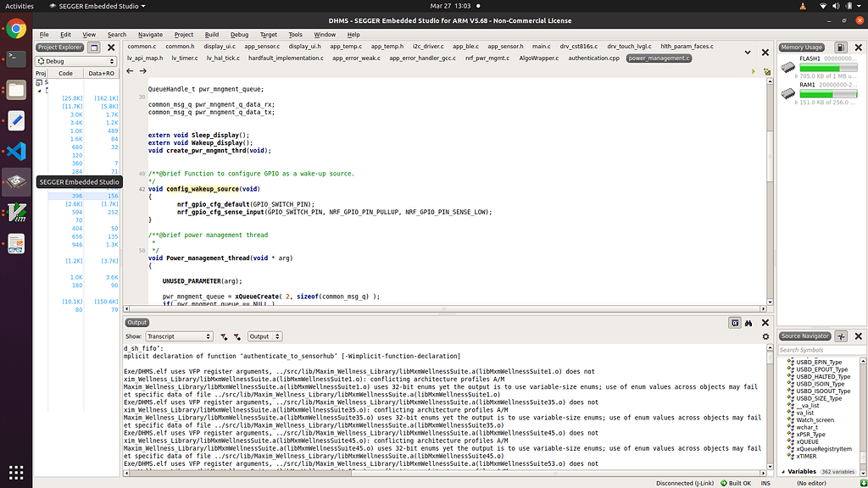Open Visual Studio Code from the dock
This screenshot has height=488, width=868.
(16, 152)
